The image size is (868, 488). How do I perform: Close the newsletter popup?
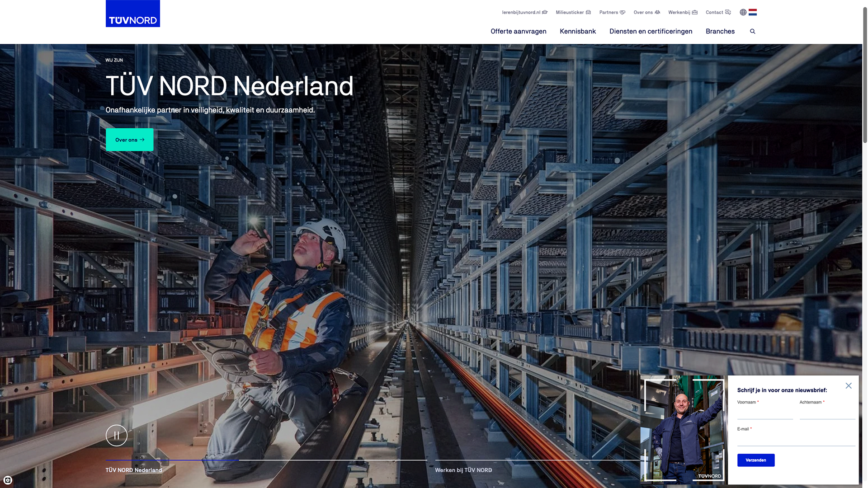pos(848,385)
